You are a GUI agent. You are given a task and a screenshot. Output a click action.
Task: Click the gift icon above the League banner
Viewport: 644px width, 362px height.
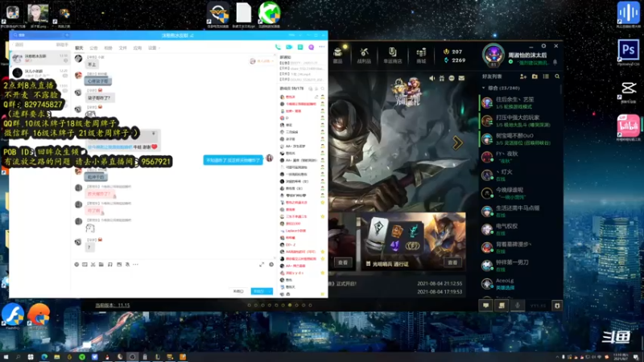tap(441, 78)
